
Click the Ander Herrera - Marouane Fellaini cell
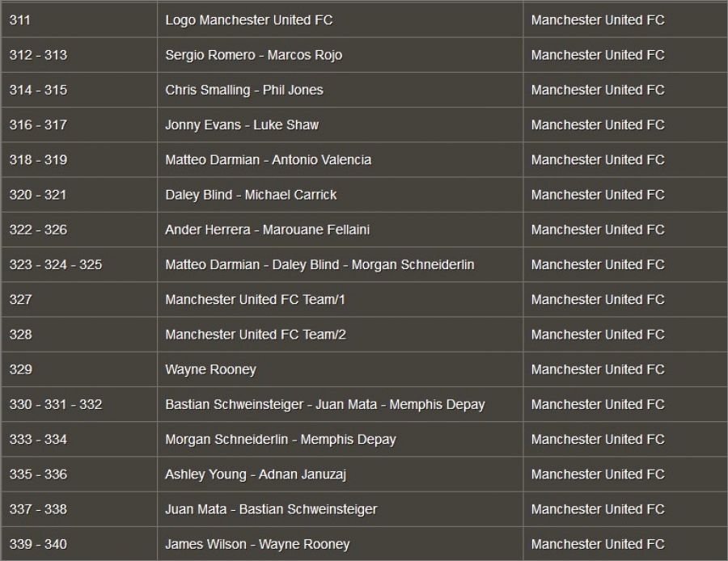coord(341,230)
